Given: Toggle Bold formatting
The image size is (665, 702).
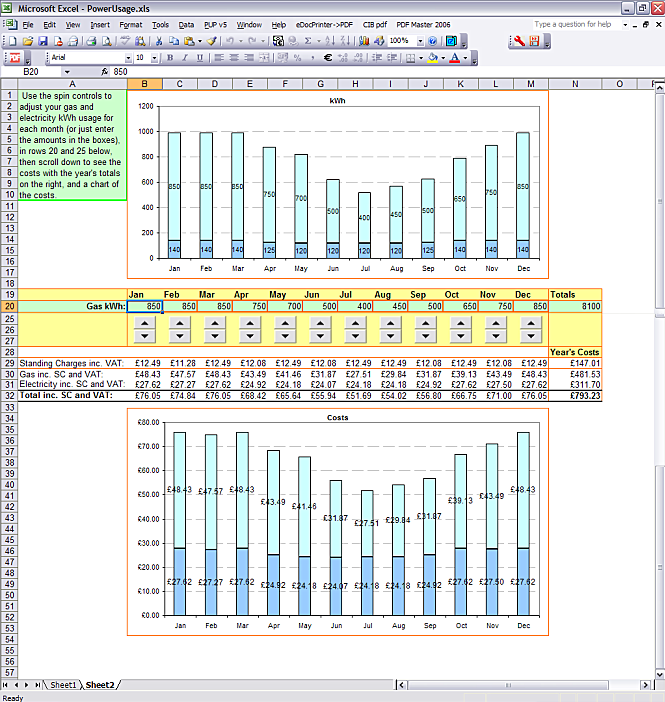Looking at the screenshot, I should point(170,58).
